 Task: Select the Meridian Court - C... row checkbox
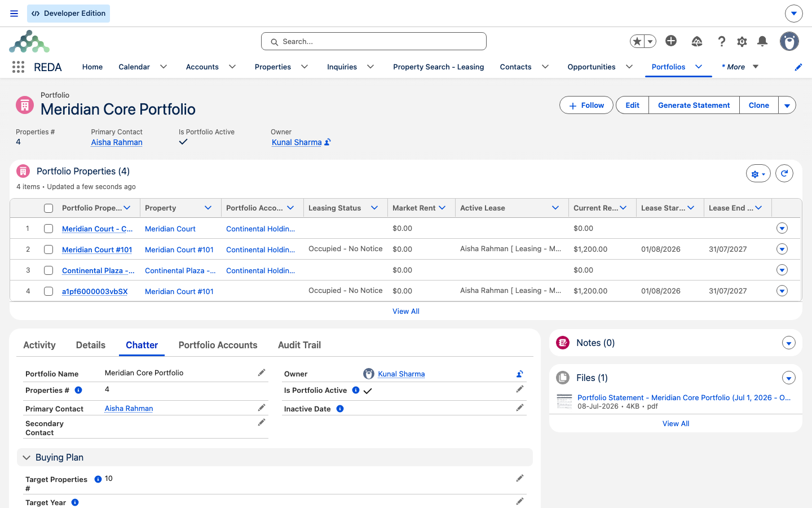click(48, 229)
